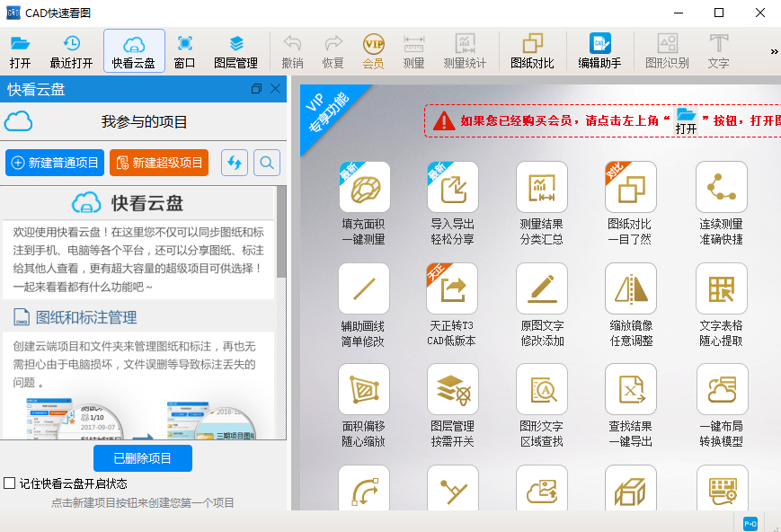Select the 文字 text tool
The height and width of the screenshot is (532, 781).
(x=718, y=51)
